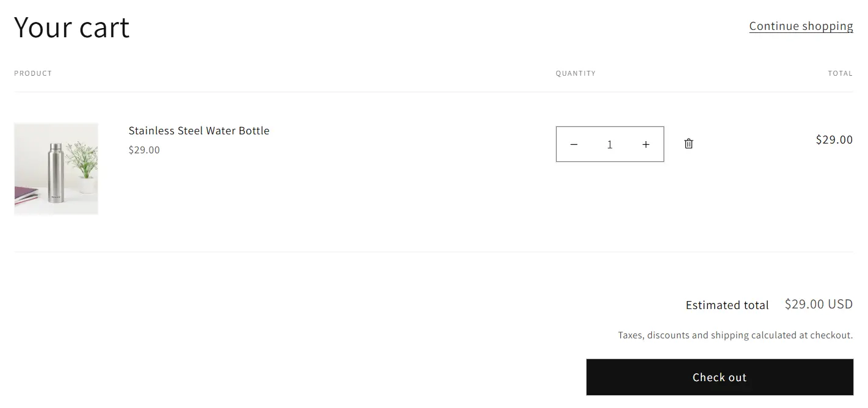Click the trash icon to remove the bottle
This screenshot has width=868, height=408.
[x=689, y=144]
